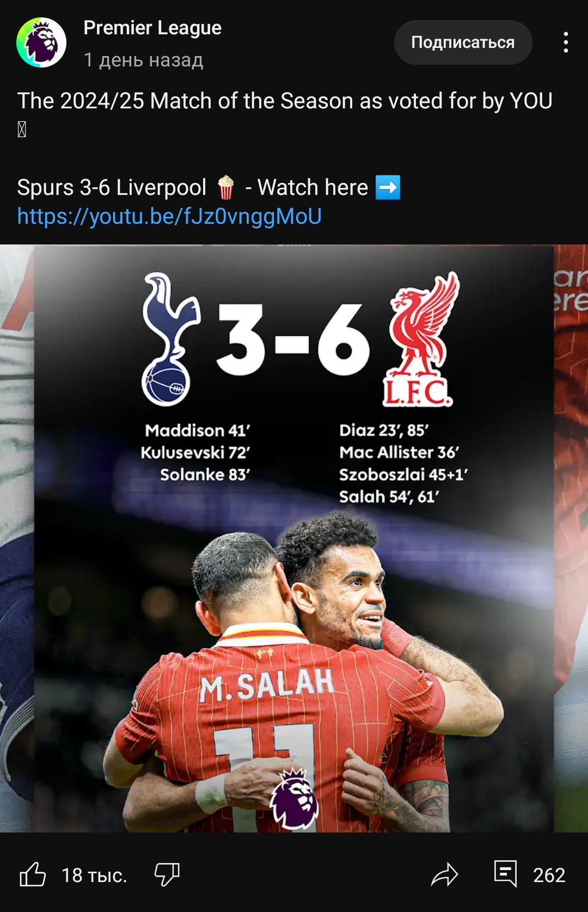This screenshot has height=912, width=588.
Task: Tap the Liverpool L.F.C. crest in image
Action: click(x=421, y=339)
